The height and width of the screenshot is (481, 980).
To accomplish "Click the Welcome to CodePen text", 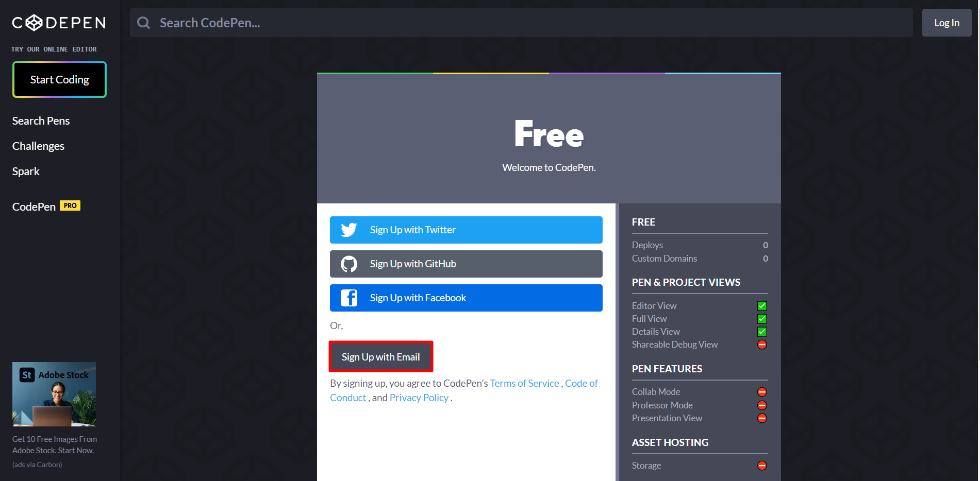I will 549,167.
